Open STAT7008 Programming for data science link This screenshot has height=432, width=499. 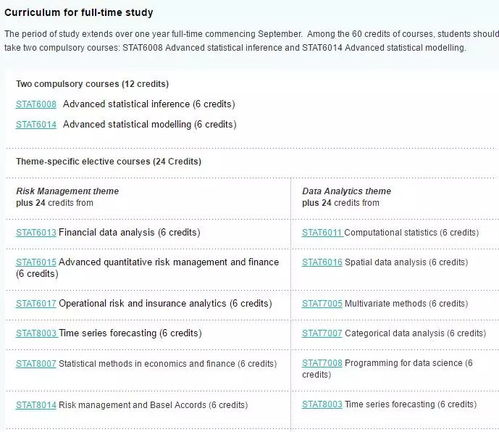(x=322, y=363)
